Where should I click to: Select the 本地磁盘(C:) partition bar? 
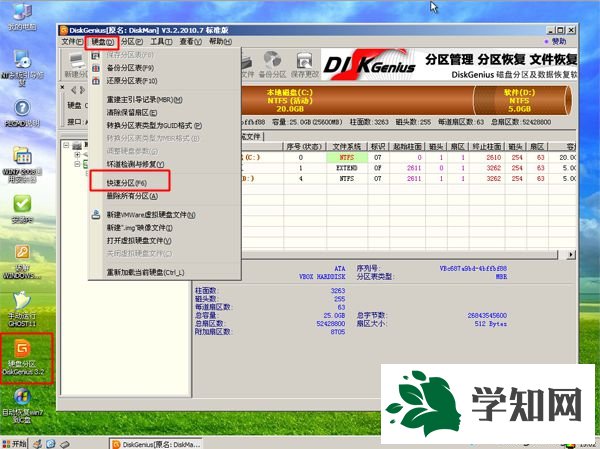click(357, 101)
